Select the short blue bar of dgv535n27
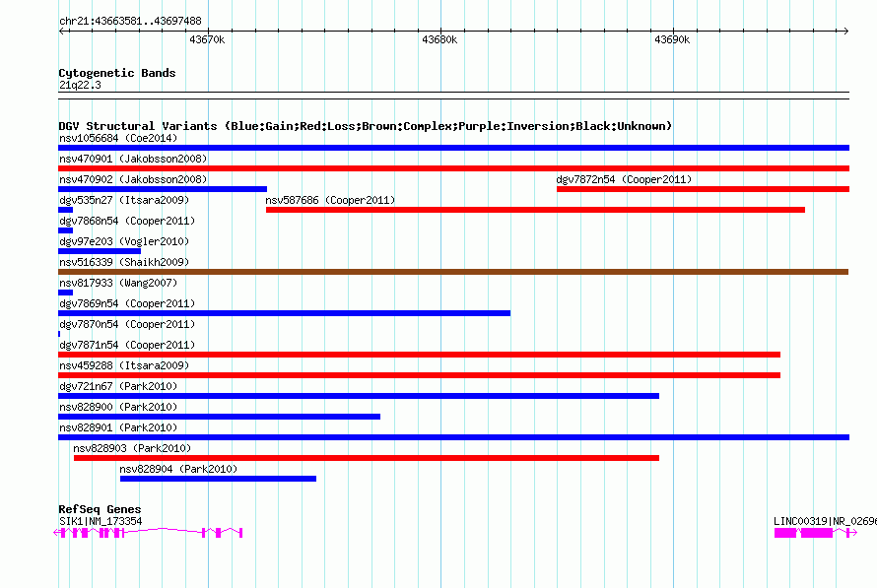The height and width of the screenshot is (588, 877). (65, 210)
